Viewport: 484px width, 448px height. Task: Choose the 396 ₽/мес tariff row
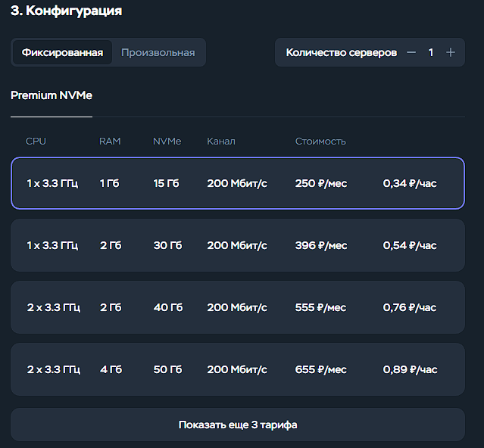[x=238, y=245]
